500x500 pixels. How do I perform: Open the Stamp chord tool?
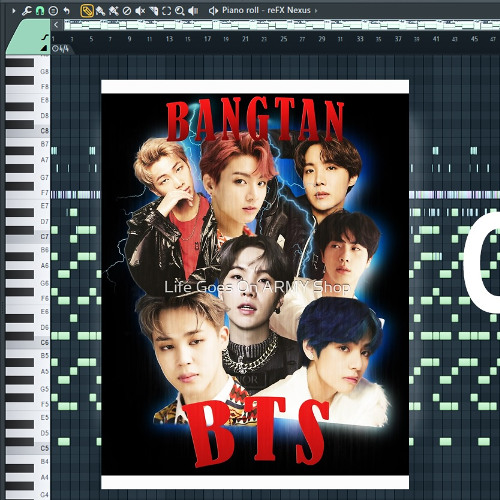pyautogui.click(x=53, y=11)
